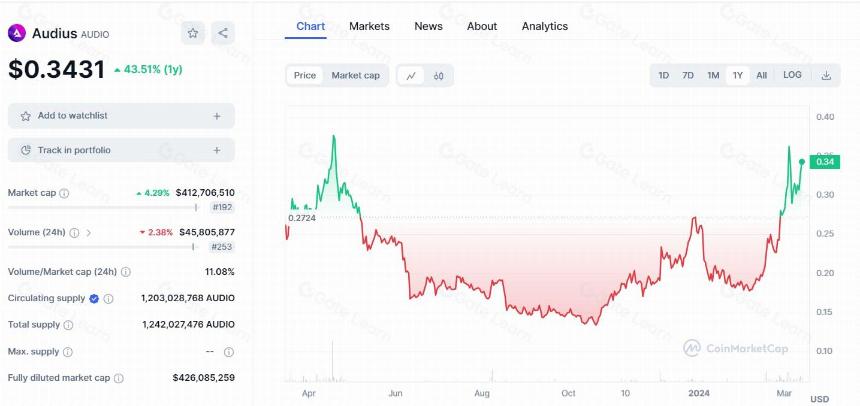Click the download chart data icon
860x406 pixels.
coord(826,76)
